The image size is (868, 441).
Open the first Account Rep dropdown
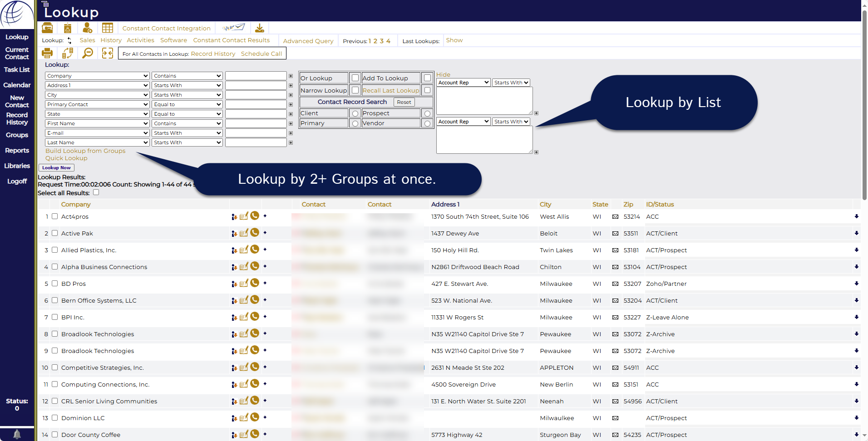(x=464, y=83)
